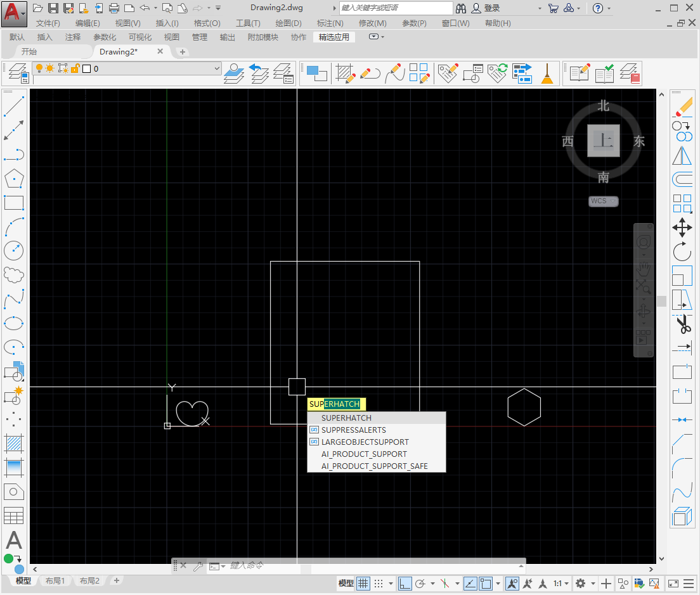The width and height of the screenshot is (700, 595).
Task: Select the Revision Cloud tool
Action: (x=14, y=275)
